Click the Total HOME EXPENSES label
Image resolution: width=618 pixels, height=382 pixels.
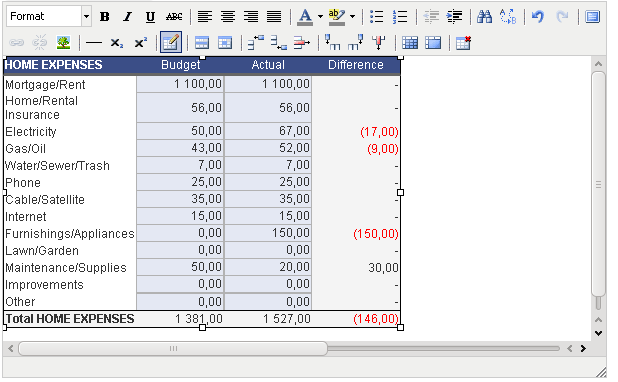pos(70,319)
